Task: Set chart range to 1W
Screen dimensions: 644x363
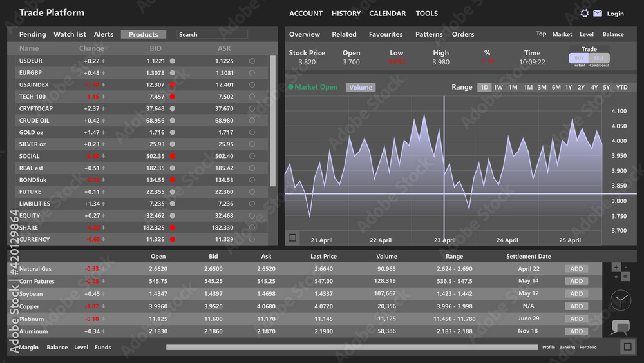Action: (x=498, y=87)
